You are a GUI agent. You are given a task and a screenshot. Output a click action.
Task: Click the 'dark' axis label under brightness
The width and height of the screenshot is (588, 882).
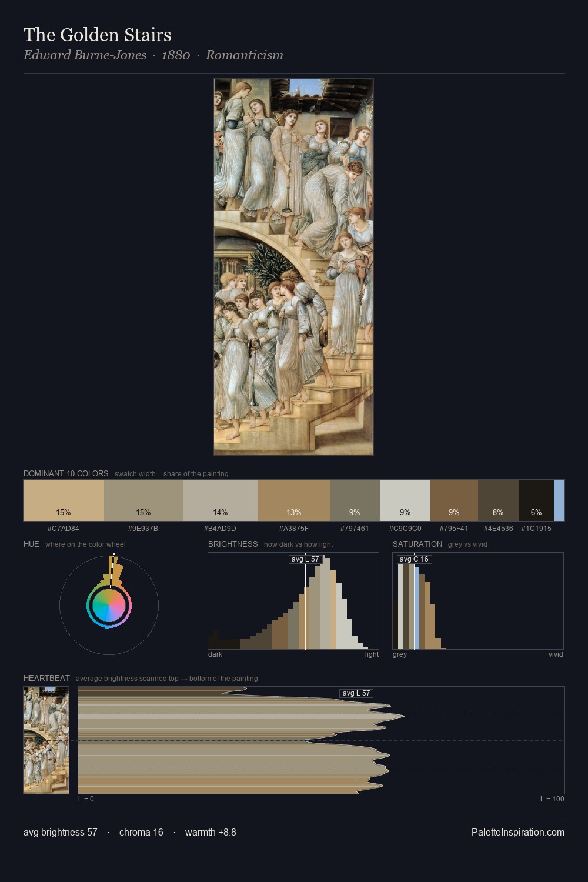pyautogui.click(x=215, y=654)
